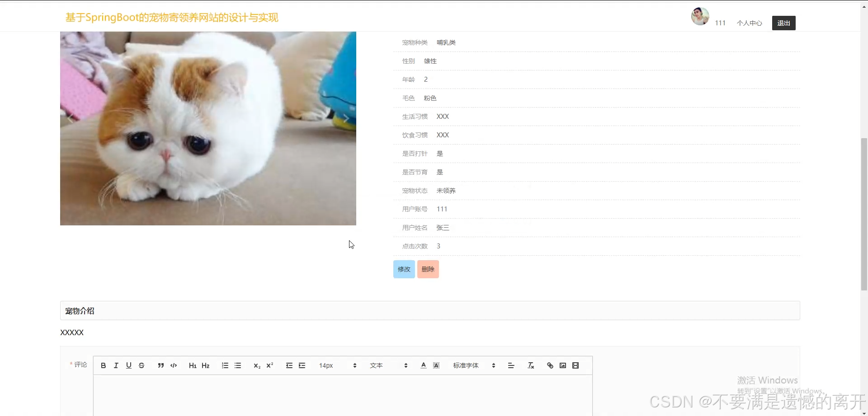This screenshot has height=416, width=868.
Task: Show the next pet photo in carousel
Action: pyautogui.click(x=346, y=118)
